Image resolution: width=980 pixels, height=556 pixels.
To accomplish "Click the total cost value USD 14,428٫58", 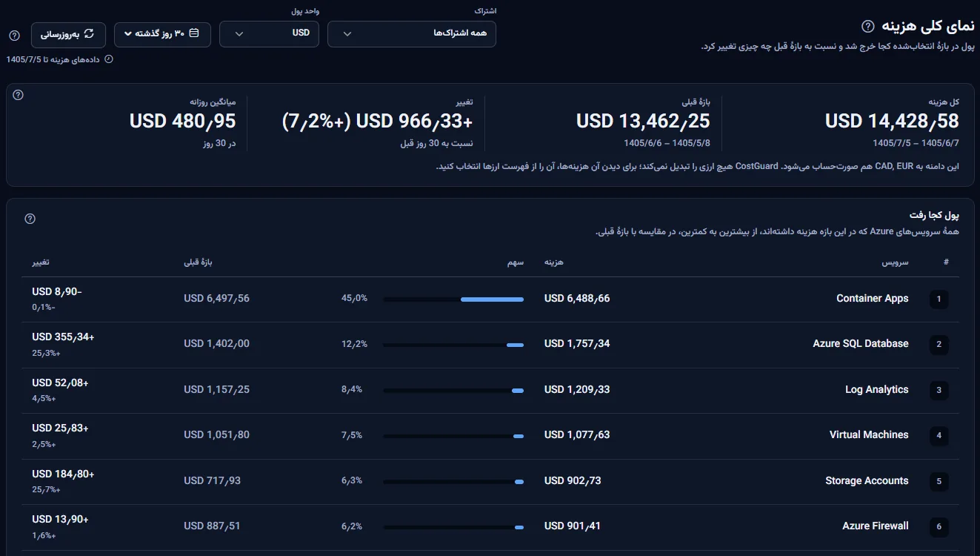I will 892,121.
